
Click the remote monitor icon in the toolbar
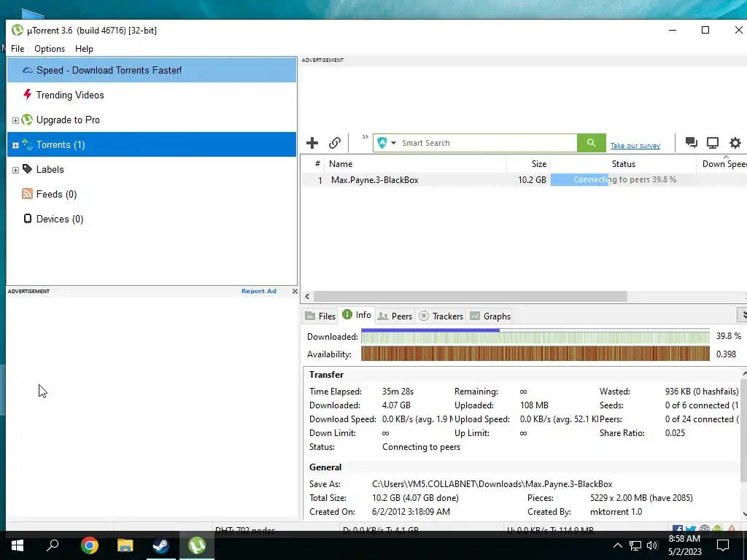(x=713, y=142)
